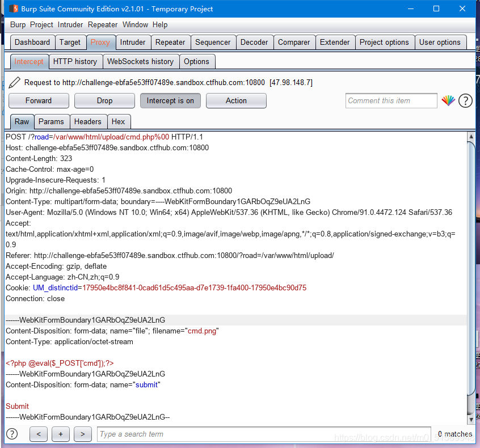Open the Project options tab
480x448 pixels.
[x=384, y=42]
